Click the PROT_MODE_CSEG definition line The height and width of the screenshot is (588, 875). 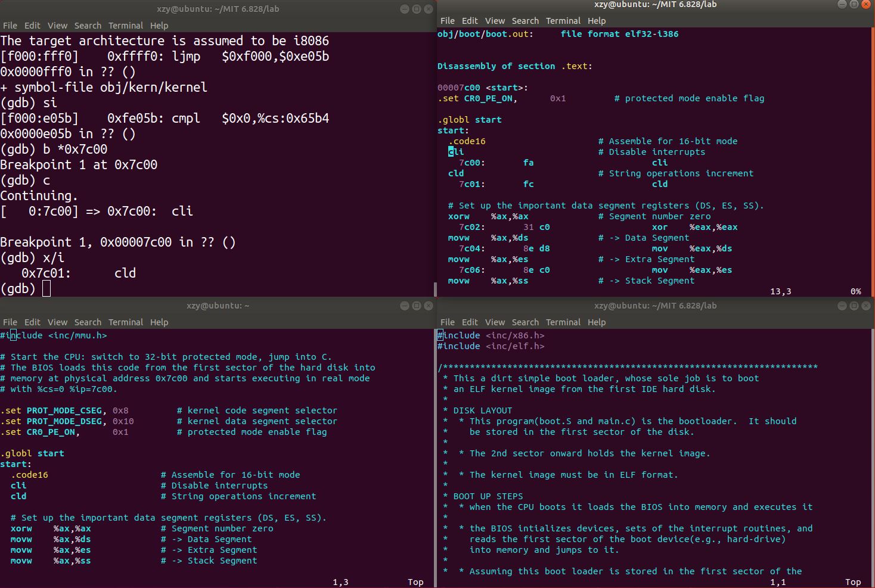pos(169,410)
